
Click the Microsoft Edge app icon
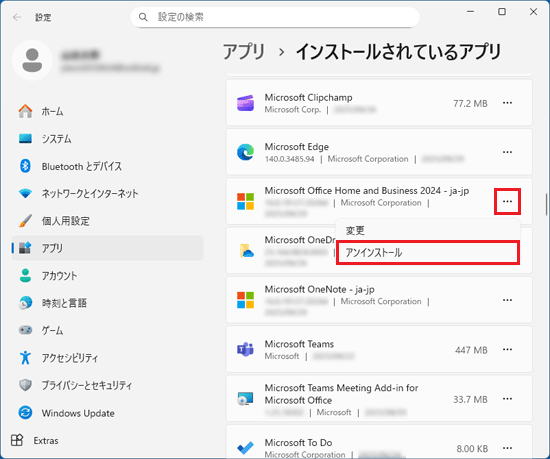click(x=245, y=152)
